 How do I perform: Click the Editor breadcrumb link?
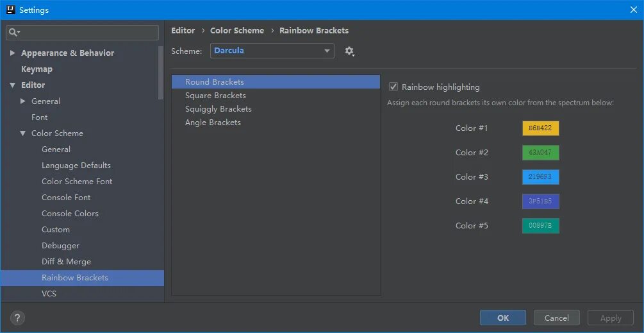coord(183,30)
